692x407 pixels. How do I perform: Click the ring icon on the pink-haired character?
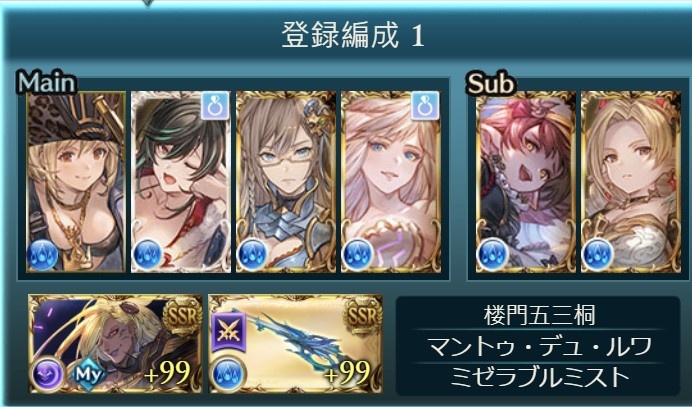[x=425, y=106]
